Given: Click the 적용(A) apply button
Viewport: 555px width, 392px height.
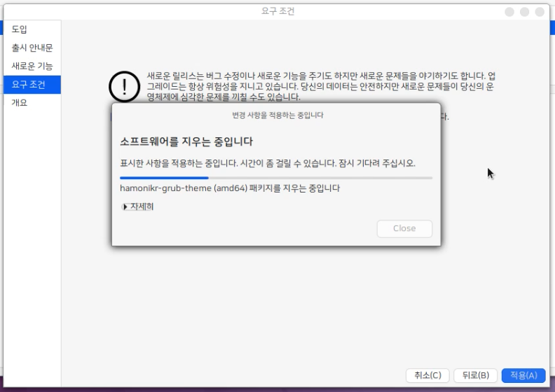Looking at the screenshot, I should pos(523,375).
